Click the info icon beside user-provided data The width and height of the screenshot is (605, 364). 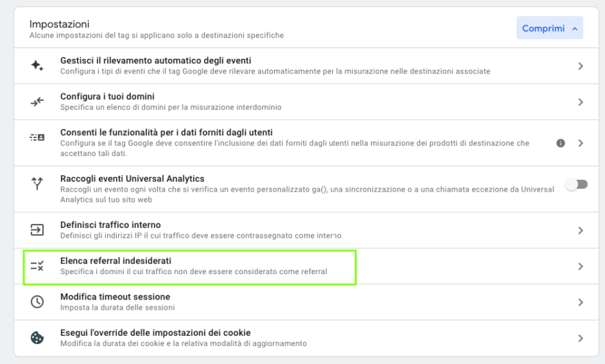[560, 144]
